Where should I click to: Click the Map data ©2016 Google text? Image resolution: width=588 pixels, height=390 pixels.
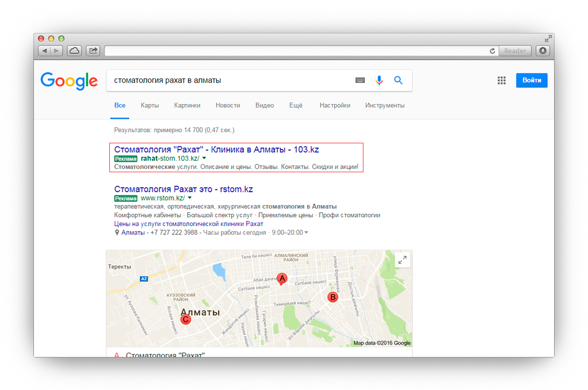coord(382,343)
